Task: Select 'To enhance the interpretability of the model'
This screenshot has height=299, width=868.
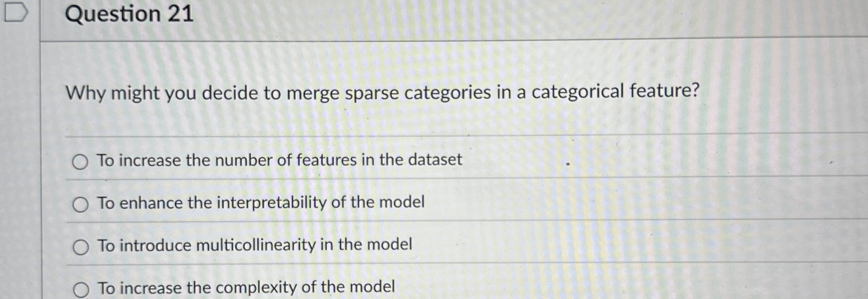Action: point(261,204)
